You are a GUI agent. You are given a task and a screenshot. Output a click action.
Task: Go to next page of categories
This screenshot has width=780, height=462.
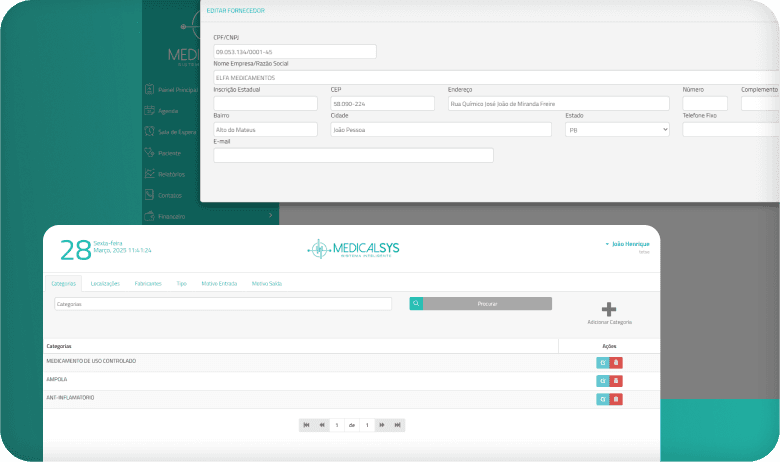pyautogui.click(x=382, y=425)
